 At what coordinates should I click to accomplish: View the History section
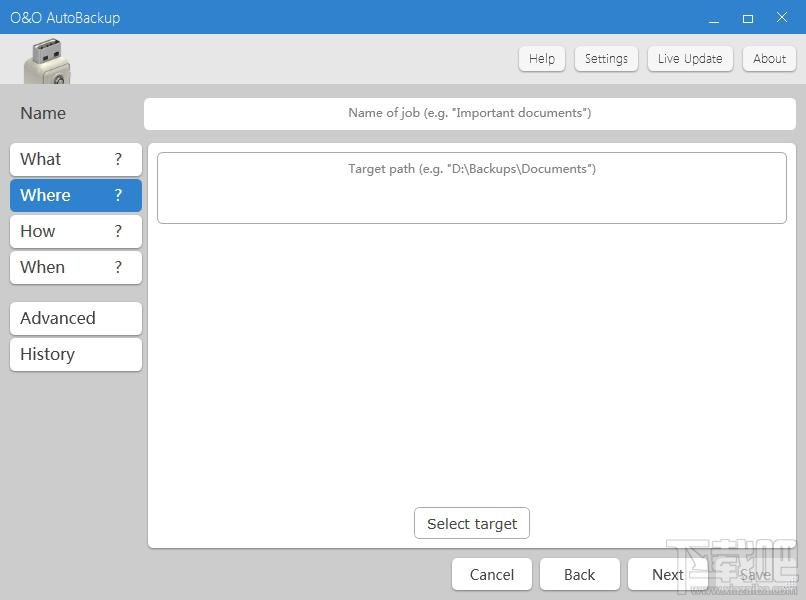coord(76,354)
